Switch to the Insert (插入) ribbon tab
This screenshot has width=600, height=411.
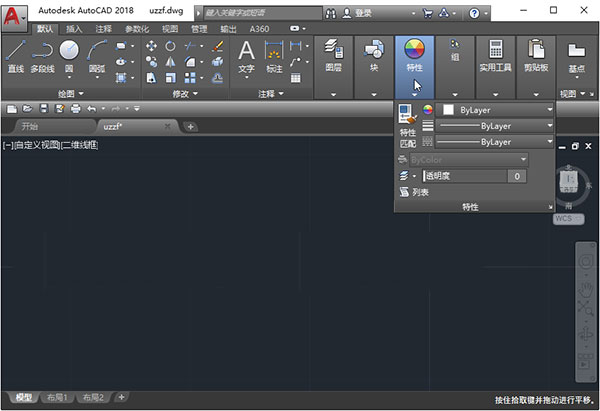(74, 29)
